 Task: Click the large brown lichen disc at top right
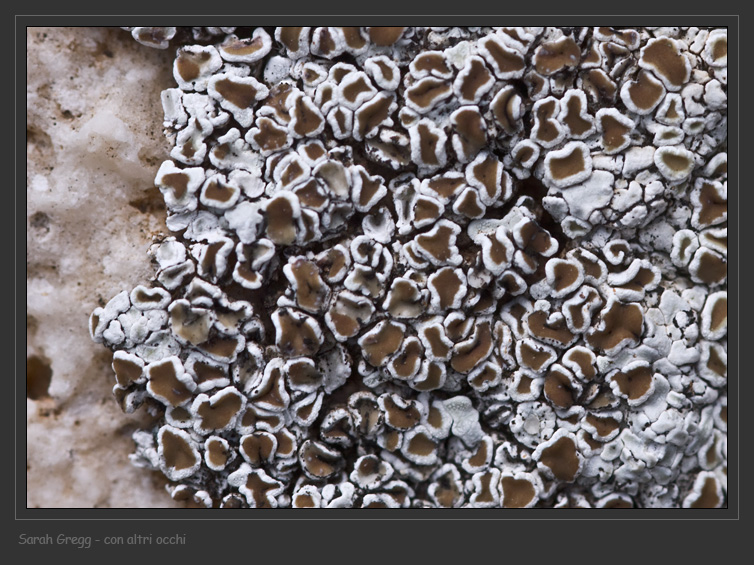pyautogui.click(x=664, y=60)
